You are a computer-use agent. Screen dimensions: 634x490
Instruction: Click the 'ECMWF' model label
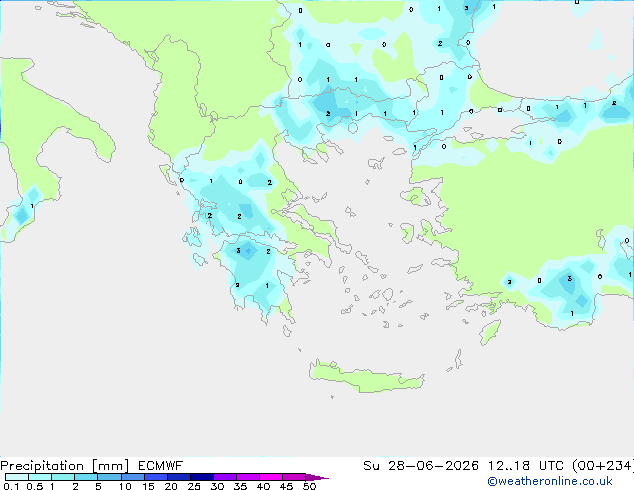click(x=161, y=466)
